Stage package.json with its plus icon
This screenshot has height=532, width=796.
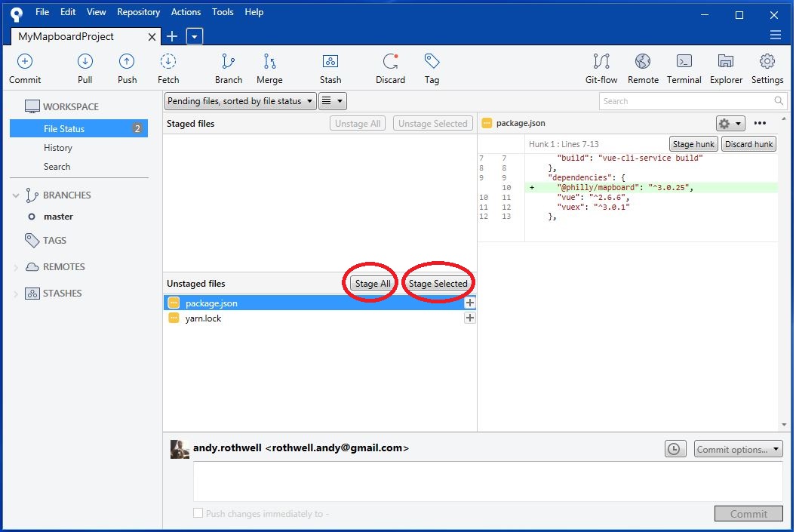click(469, 303)
